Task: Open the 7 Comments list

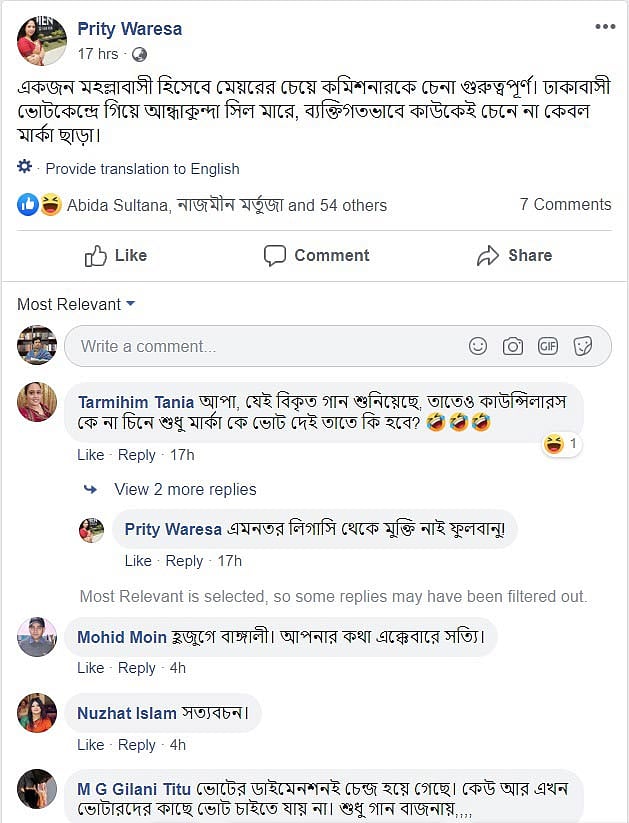Action: tap(565, 204)
